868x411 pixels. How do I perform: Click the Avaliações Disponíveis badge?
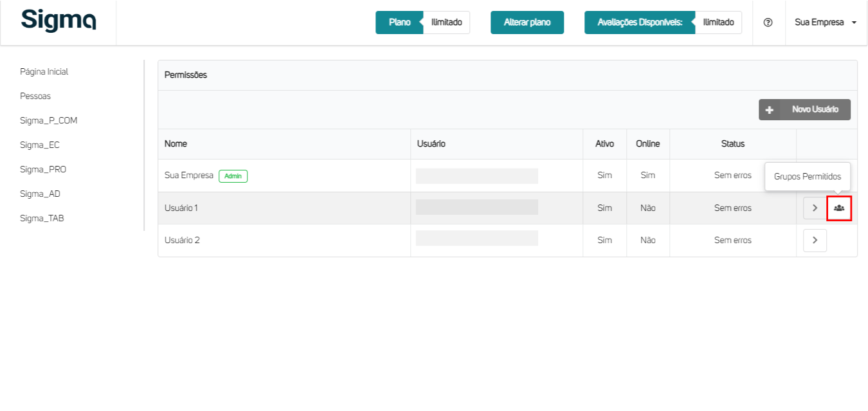pos(663,23)
